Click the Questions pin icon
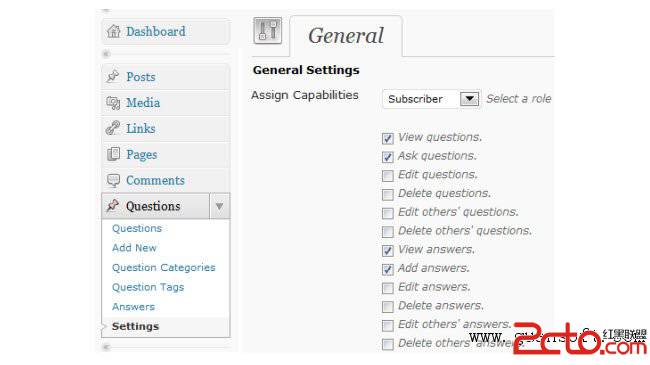The height and width of the screenshot is (365, 650). [113, 206]
